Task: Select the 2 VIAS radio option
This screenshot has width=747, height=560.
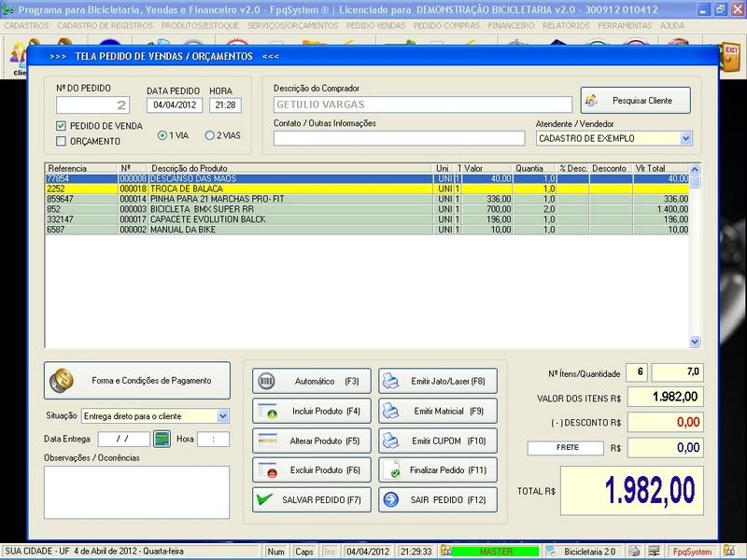Action: coord(209,135)
